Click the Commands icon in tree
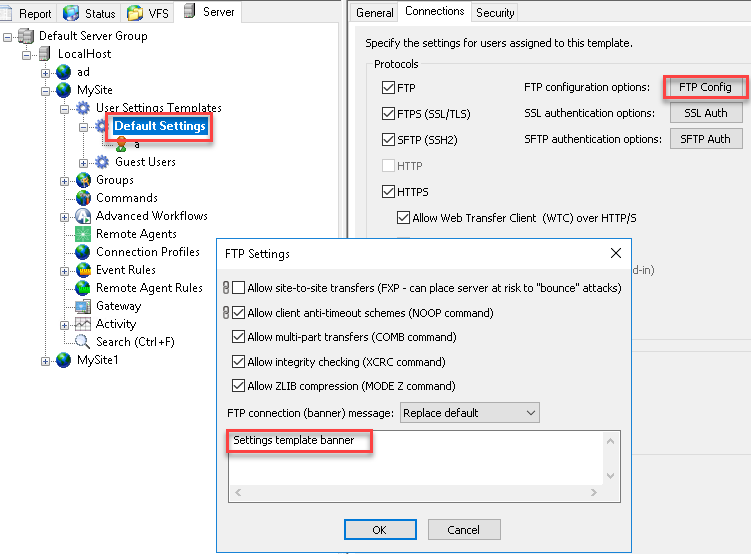Screen dimensions: 751x554 coord(83,198)
